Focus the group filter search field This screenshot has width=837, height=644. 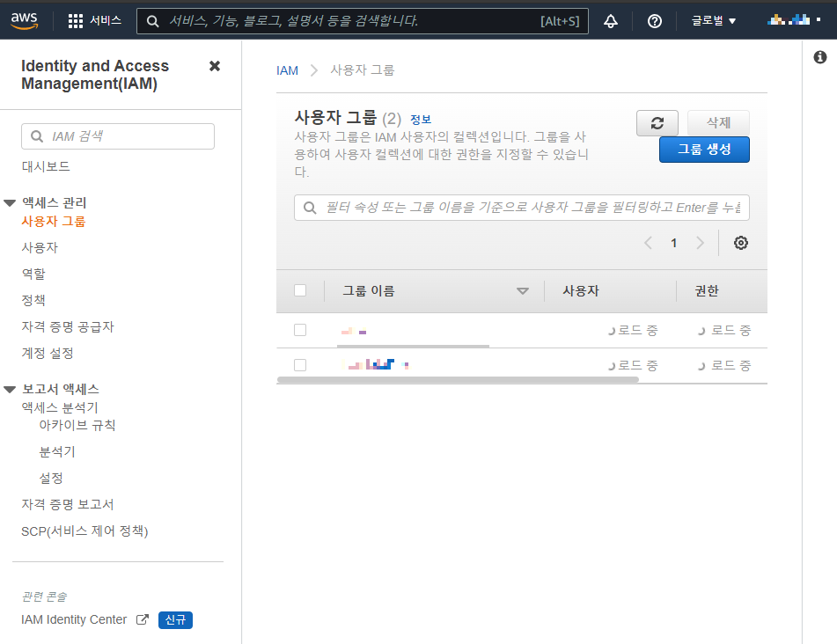point(522,208)
